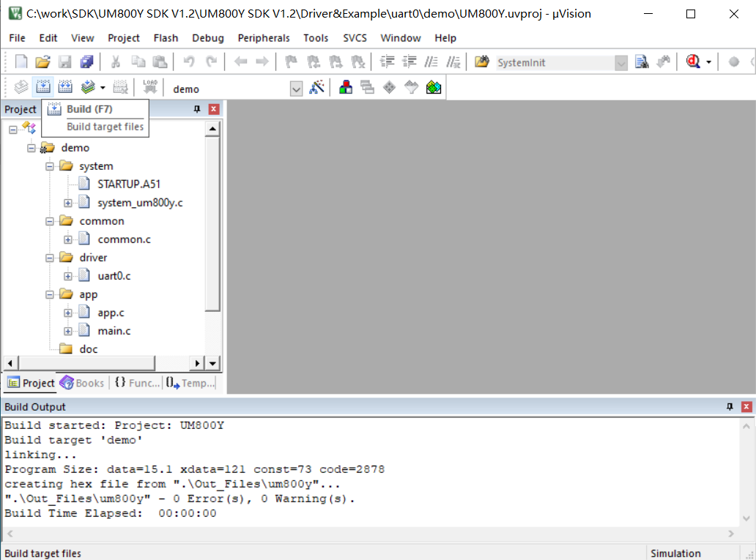Click the Manage Project Items icon

pos(346,88)
